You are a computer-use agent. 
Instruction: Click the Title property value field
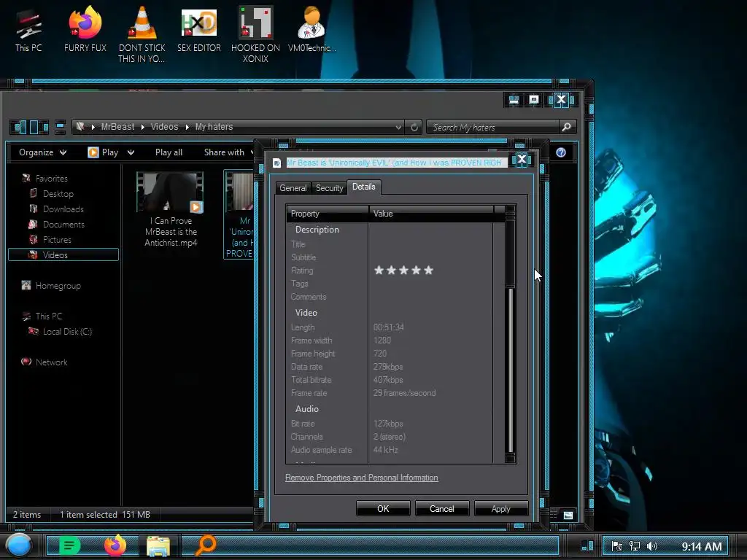pyautogui.click(x=431, y=244)
